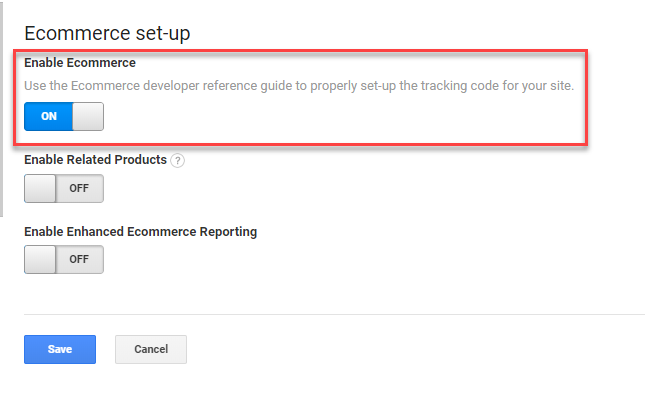Screen dimensions: 645x393
Task: Click the grey knob of the Ecommerce toggle
Action: 88,116
